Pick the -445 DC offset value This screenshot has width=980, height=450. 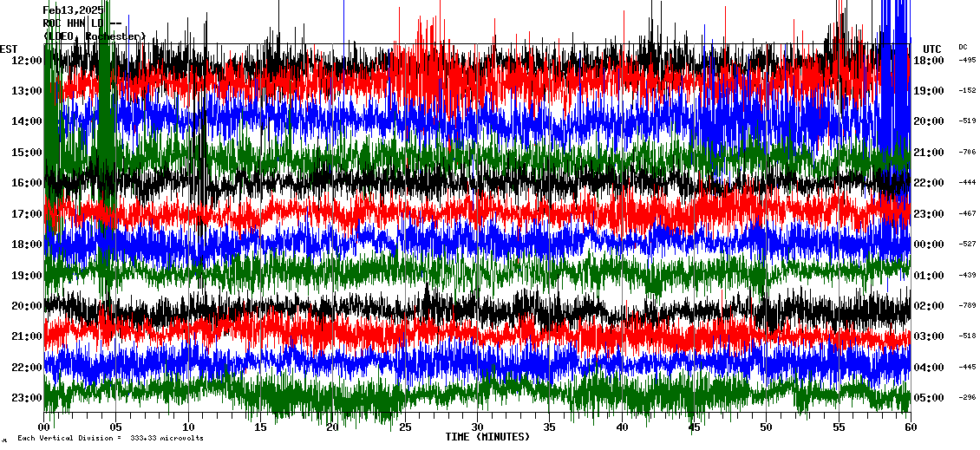(968, 366)
